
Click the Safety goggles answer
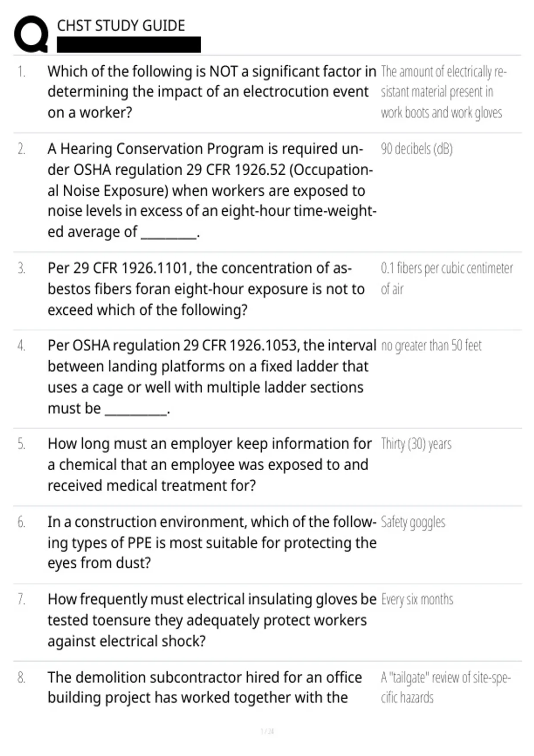[x=413, y=522]
